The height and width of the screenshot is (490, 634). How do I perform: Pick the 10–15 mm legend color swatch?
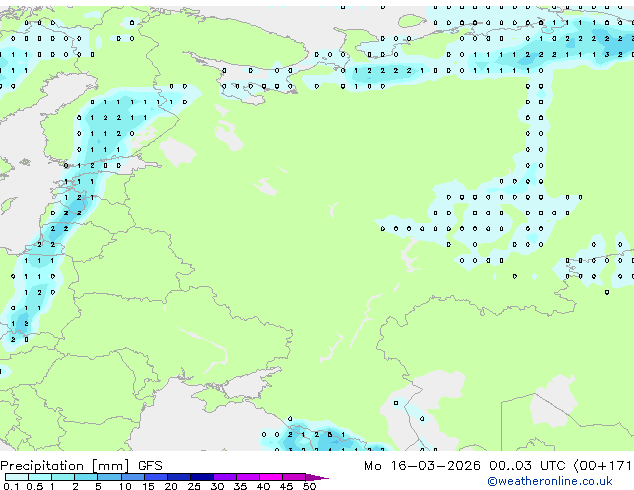(132, 477)
